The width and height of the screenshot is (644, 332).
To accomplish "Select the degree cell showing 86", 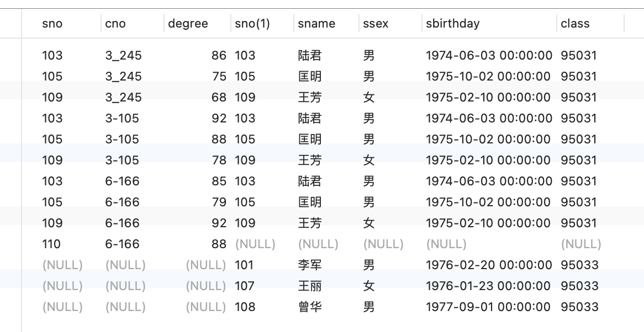I will [219, 56].
